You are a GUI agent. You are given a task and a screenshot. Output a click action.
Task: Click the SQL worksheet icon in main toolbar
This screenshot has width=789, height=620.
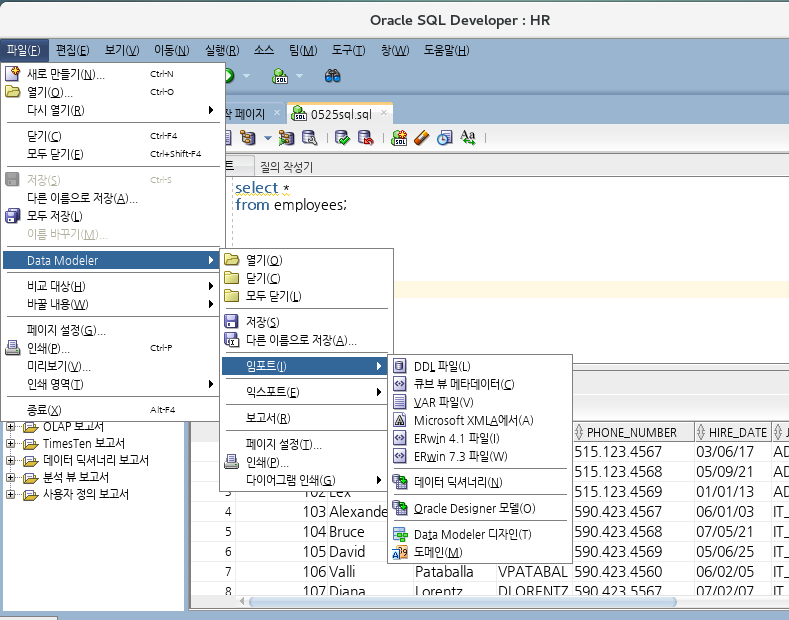coord(280,76)
